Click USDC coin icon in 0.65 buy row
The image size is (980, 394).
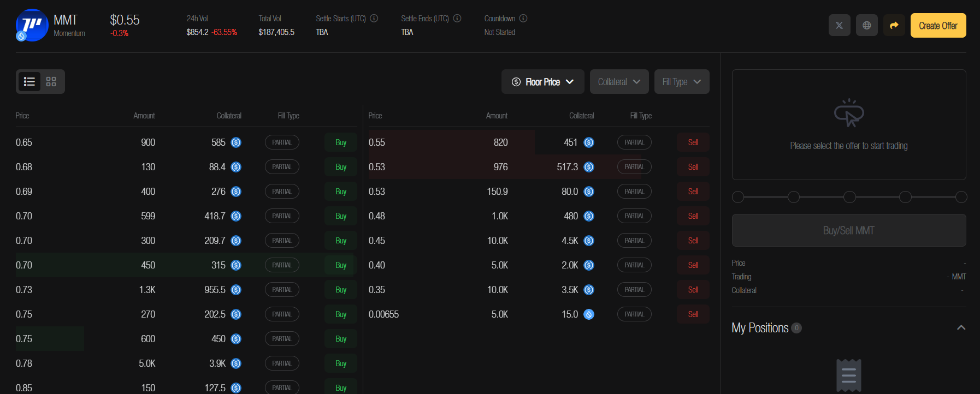point(236,142)
